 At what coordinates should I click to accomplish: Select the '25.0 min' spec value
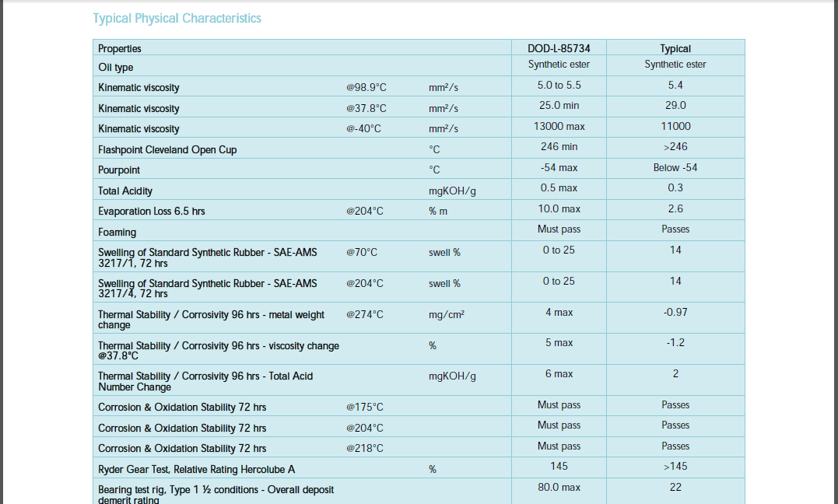click(559, 106)
